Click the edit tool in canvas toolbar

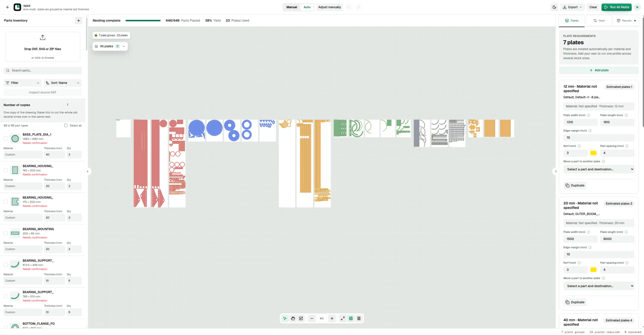click(301, 319)
